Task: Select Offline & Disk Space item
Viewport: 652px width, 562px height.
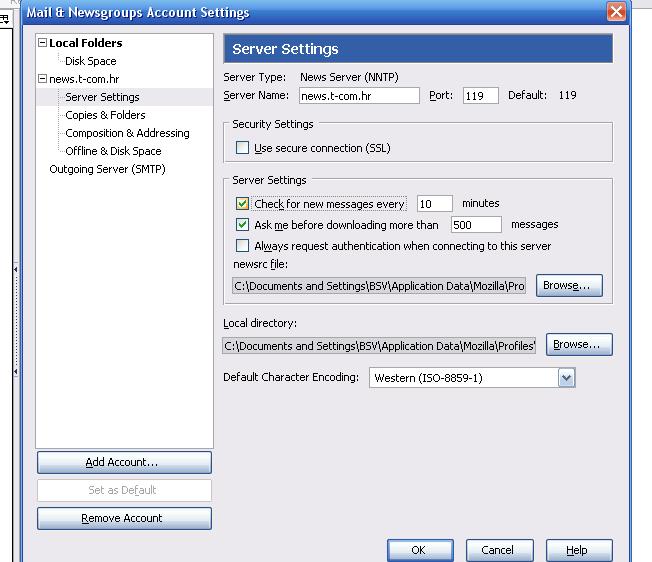Action: (x=113, y=151)
